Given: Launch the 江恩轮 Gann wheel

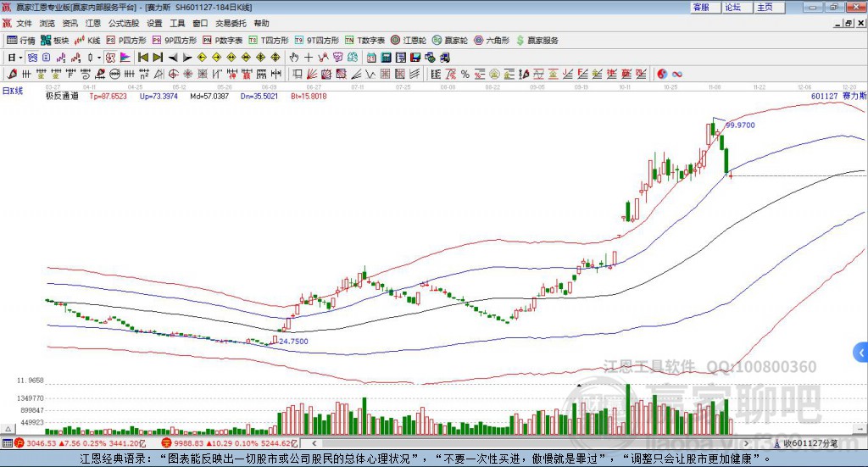Looking at the screenshot, I should (409, 41).
